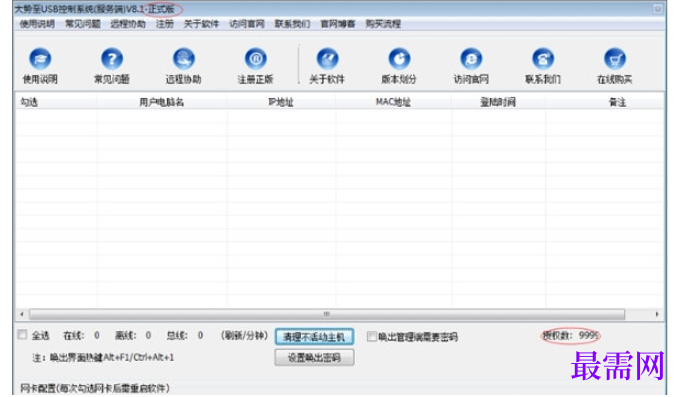The image size is (683, 397).
Task: Open 访问官网 browser icon
Action: 471,59
